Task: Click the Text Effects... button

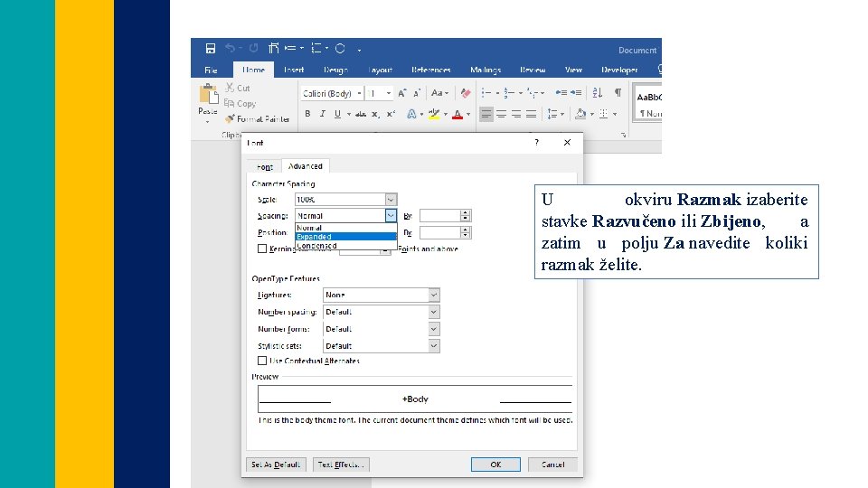Action: (341, 465)
